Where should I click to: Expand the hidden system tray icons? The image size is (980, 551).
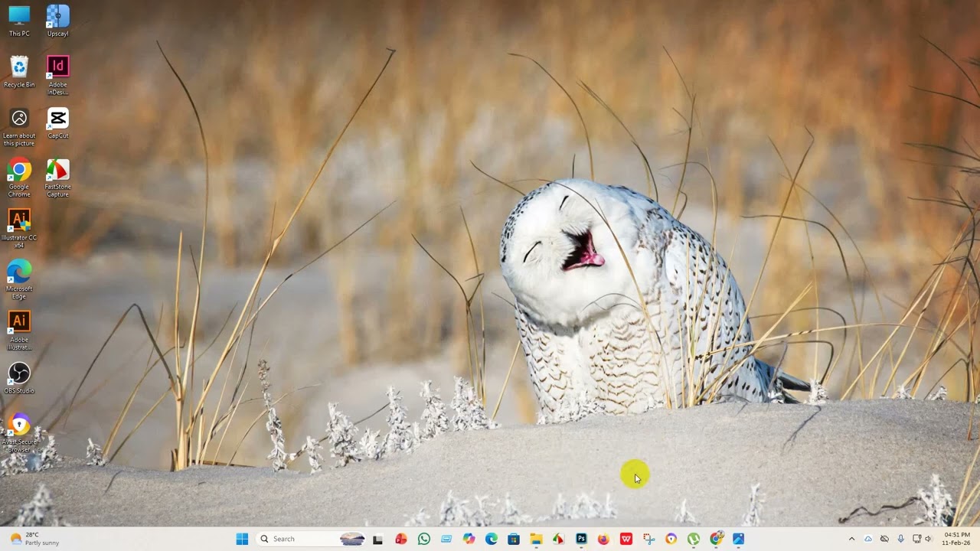coord(851,539)
